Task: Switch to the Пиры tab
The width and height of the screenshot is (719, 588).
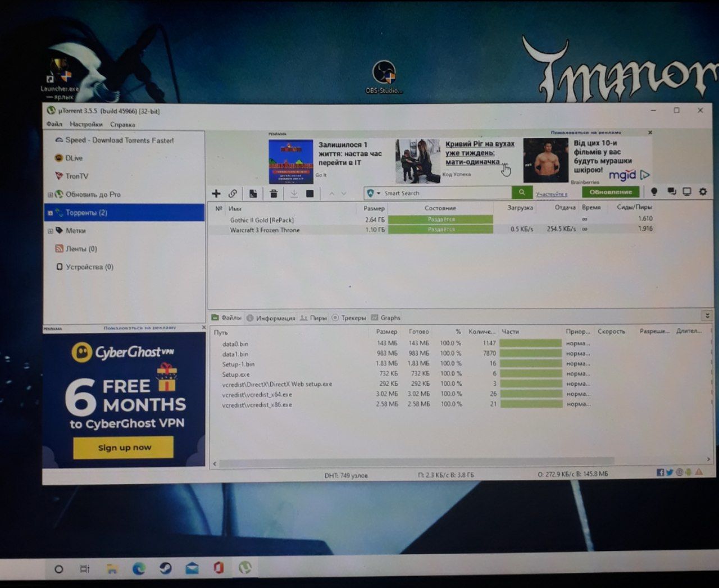Action: (313, 318)
